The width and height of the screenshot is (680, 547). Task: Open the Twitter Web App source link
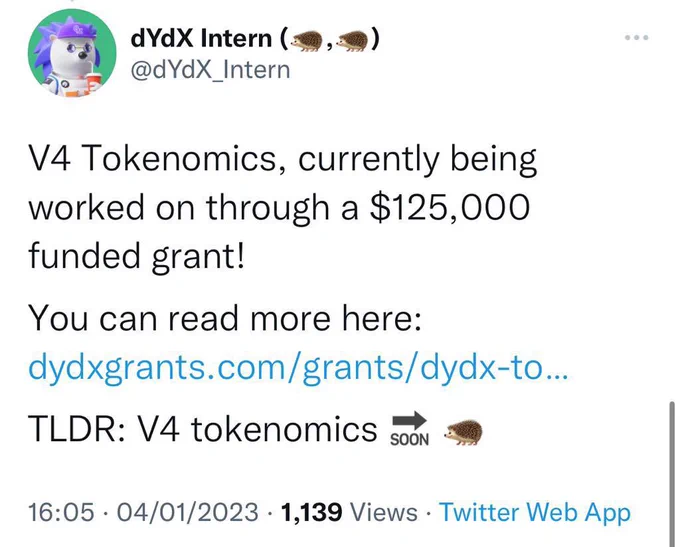pyautogui.click(x=535, y=513)
